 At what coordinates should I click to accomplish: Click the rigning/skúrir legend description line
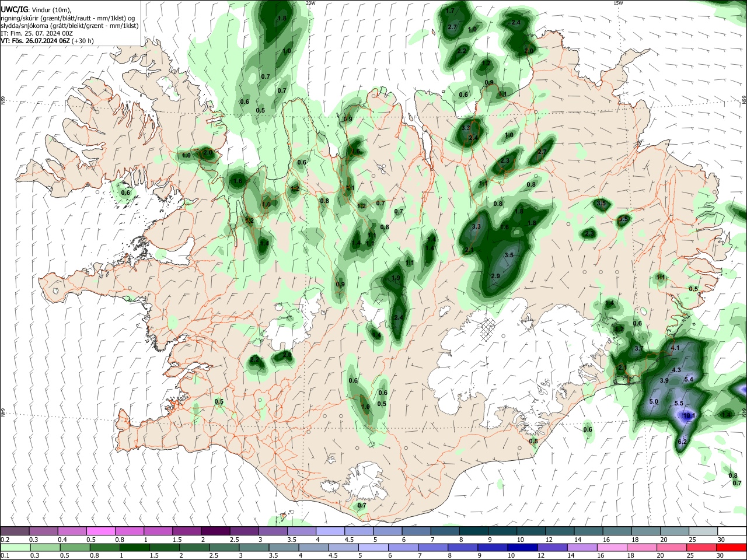[x=68, y=17]
